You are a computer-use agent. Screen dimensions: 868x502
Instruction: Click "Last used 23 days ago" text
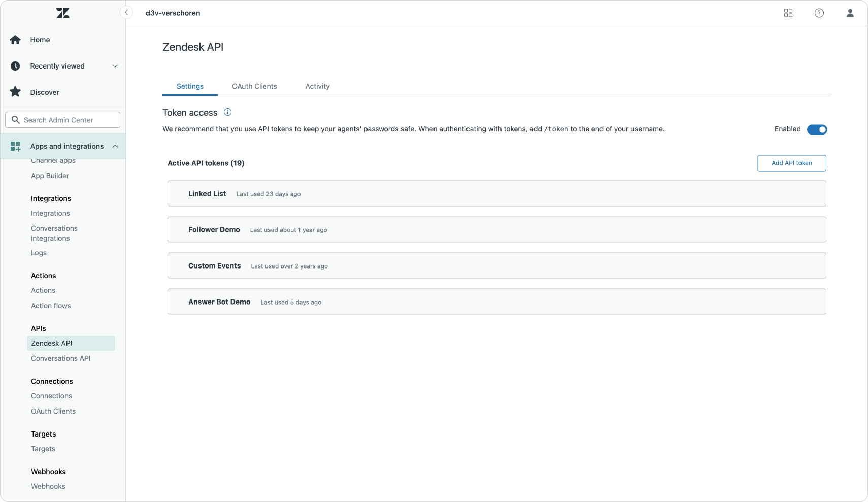click(x=269, y=194)
